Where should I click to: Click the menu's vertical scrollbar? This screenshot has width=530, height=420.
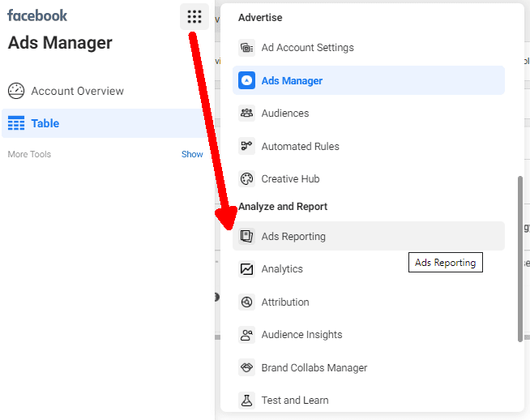tap(519, 259)
